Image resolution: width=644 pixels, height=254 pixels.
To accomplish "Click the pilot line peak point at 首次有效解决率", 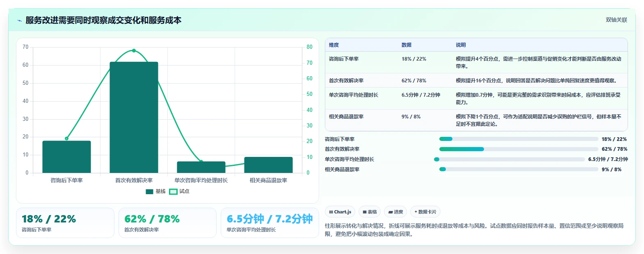I will coord(134,51).
